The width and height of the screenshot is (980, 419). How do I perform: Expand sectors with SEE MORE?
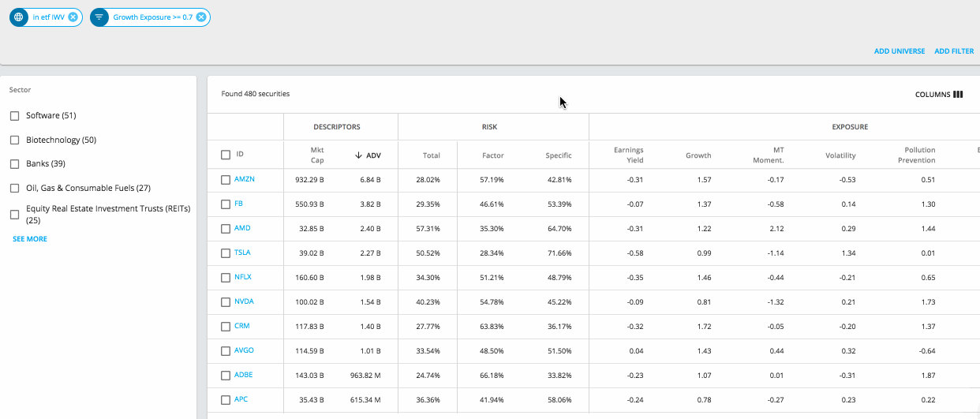click(x=30, y=239)
